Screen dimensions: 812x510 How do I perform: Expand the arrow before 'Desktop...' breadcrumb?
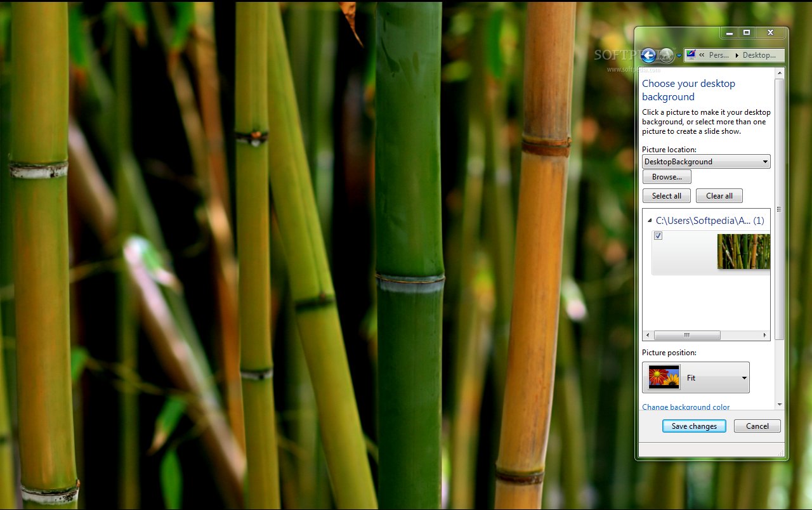(x=737, y=55)
